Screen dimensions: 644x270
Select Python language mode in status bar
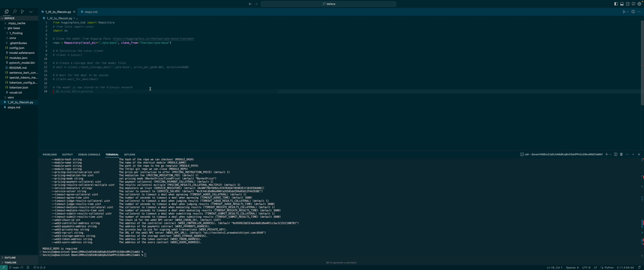pos(609,267)
